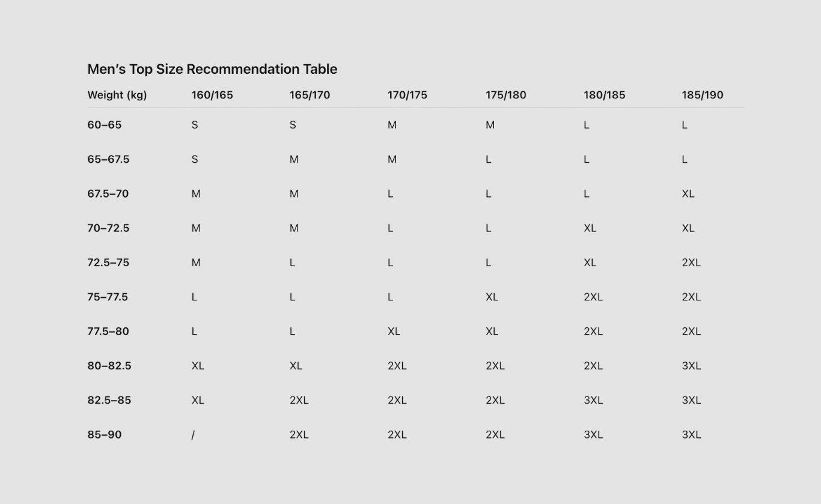
Task: Click the 160/165 height column header
Action: (x=212, y=95)
